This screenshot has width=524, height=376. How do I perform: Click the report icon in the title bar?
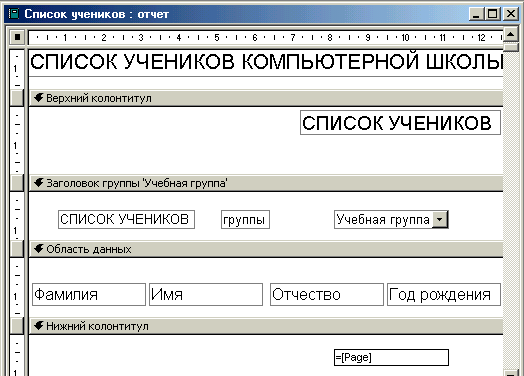[14, 14]
